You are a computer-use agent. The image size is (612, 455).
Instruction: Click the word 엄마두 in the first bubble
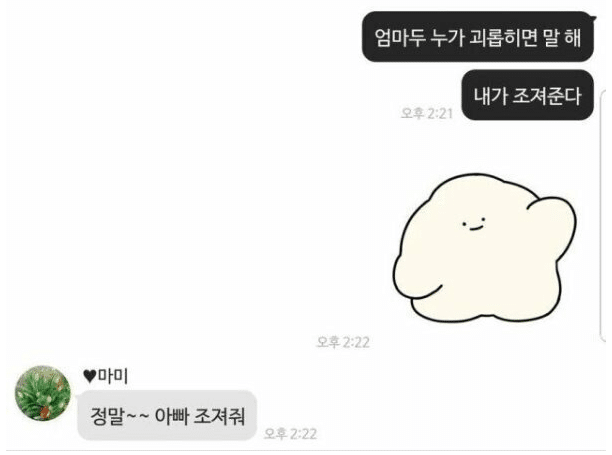pos(400,38)
